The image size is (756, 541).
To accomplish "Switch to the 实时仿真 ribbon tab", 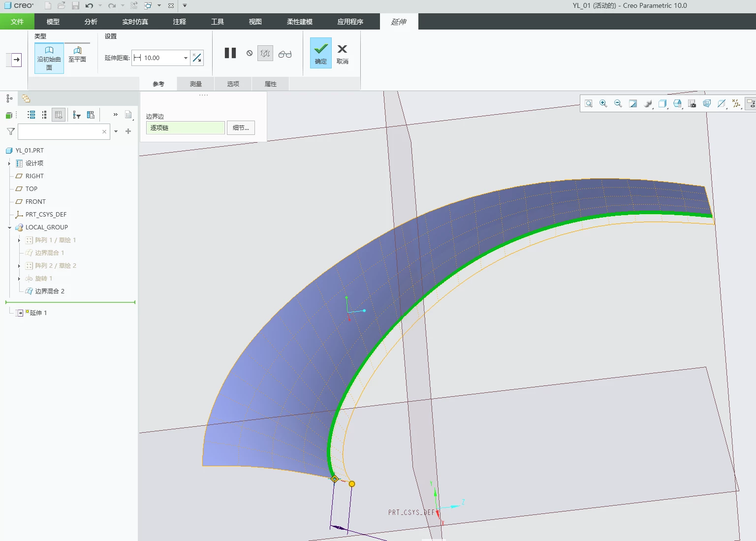I will (135, 22).
